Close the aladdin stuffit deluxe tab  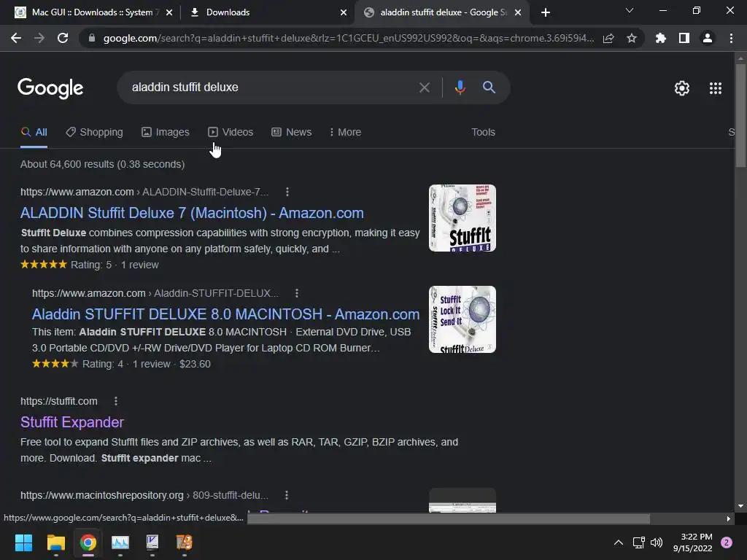pos(518,12)
